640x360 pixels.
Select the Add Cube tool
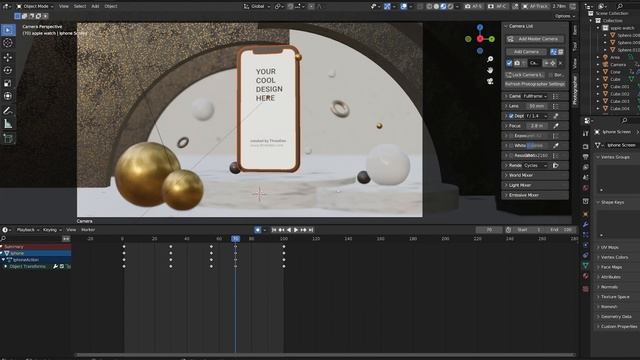(8, 138)
